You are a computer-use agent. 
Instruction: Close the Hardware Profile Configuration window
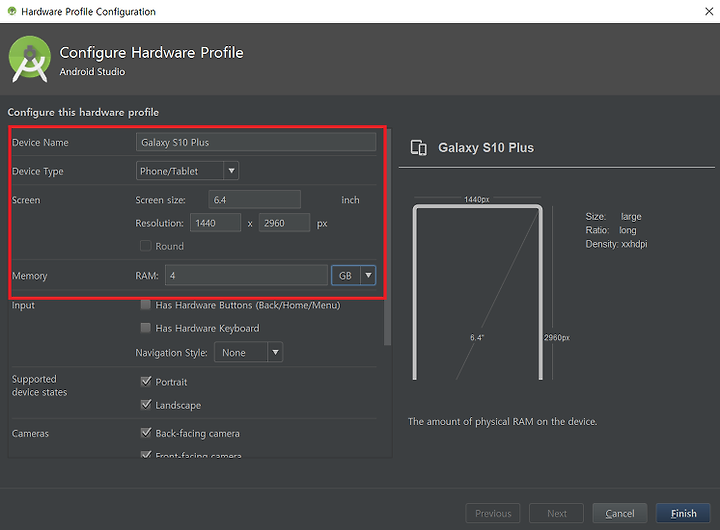pyautogui.click(x=709, y=11)
